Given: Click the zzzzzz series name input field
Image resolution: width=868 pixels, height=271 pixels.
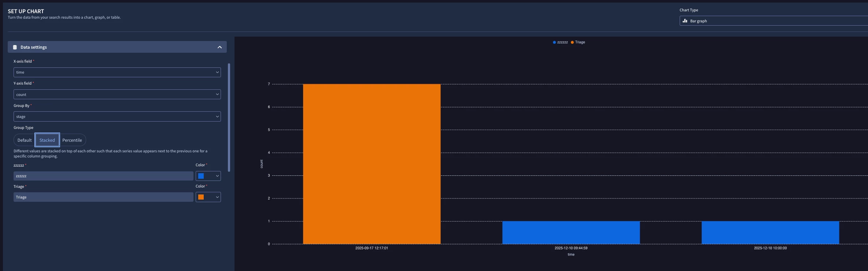Looking at the screenshot, I should (x=103, y=176).
